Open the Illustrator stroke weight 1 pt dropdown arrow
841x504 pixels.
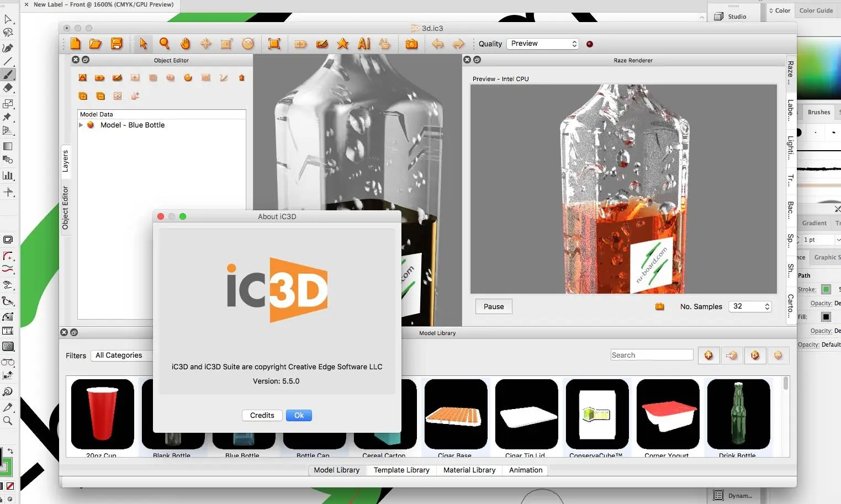point(838,240)
